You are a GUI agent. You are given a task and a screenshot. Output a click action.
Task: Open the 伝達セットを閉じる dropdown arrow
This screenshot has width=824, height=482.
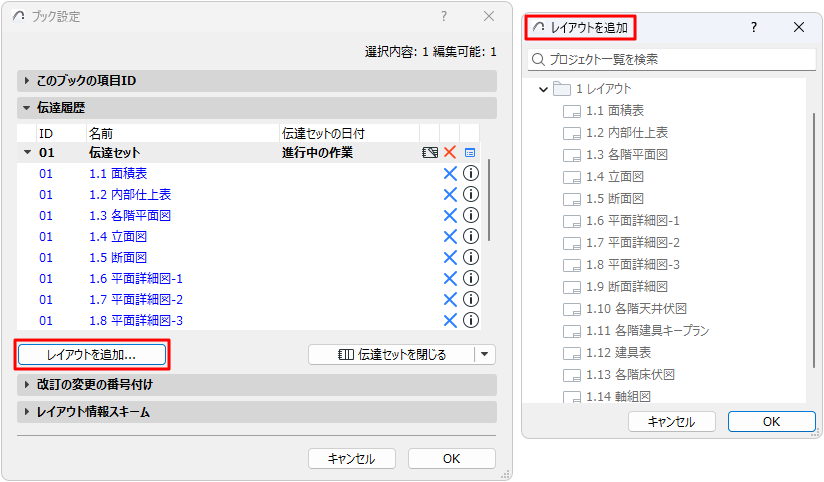coord(485,354)
